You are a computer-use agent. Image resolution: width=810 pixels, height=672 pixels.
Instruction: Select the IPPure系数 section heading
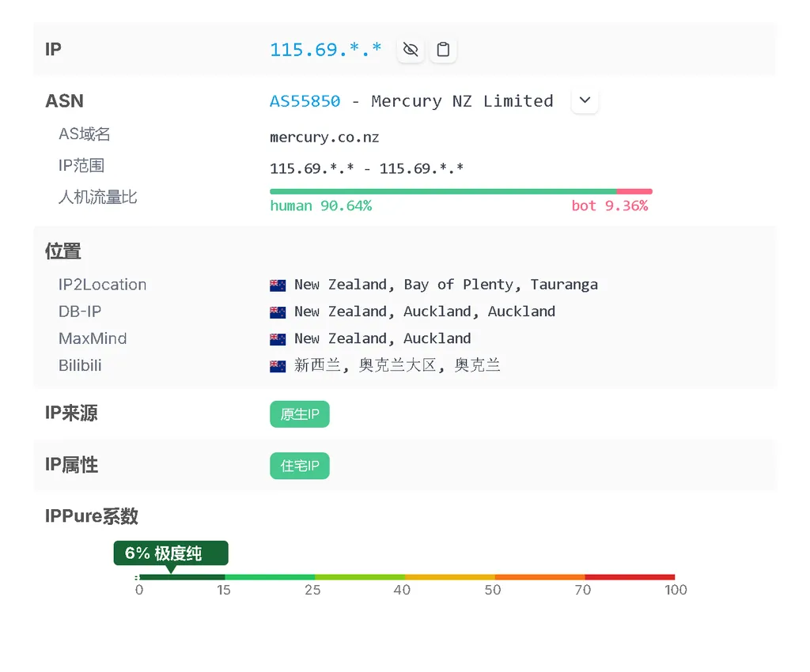tap(91, 516)
